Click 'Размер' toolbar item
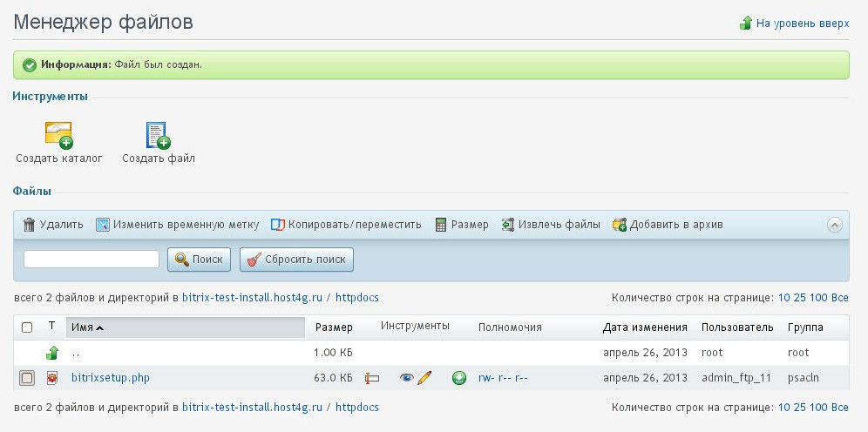 point(470,225)
